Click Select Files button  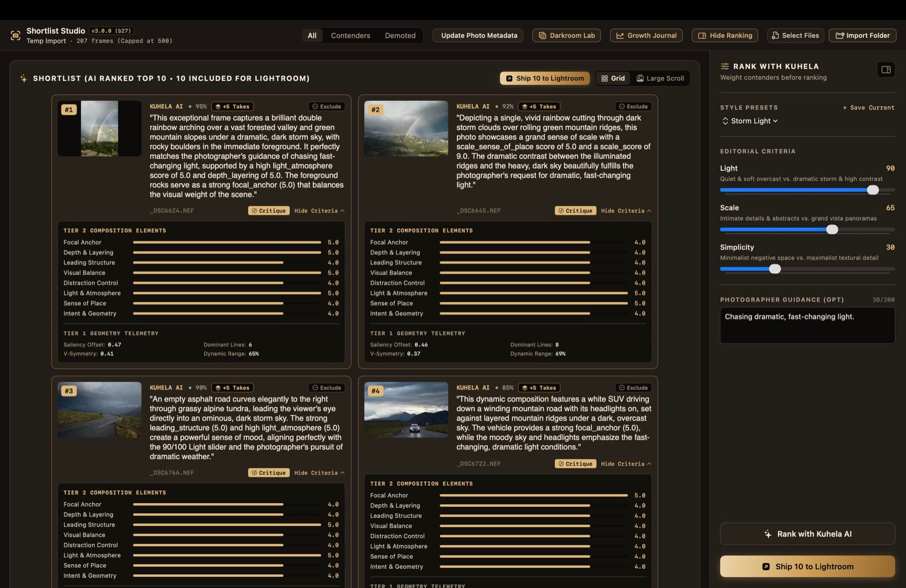(795, 35)
